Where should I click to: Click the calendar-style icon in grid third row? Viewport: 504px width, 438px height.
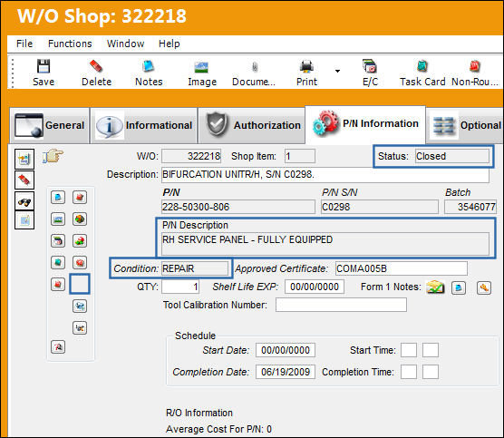(x=58, y=240)
